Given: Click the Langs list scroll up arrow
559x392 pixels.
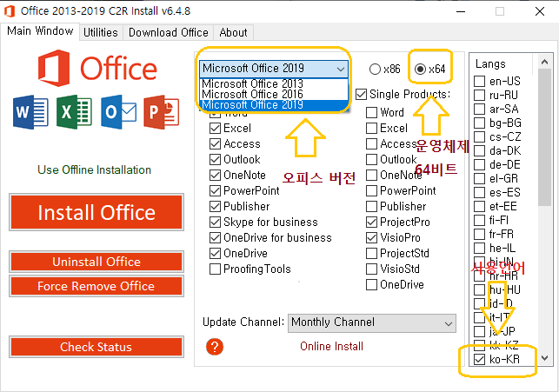Looking at the screenshot, I should coord(544,62).
